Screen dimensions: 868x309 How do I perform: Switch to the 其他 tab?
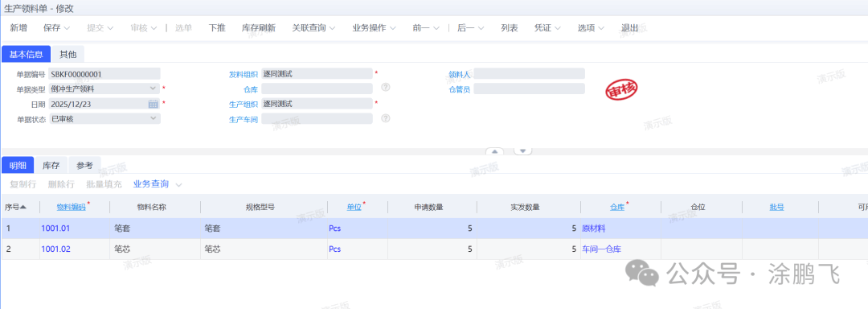(x=68, y=54)
